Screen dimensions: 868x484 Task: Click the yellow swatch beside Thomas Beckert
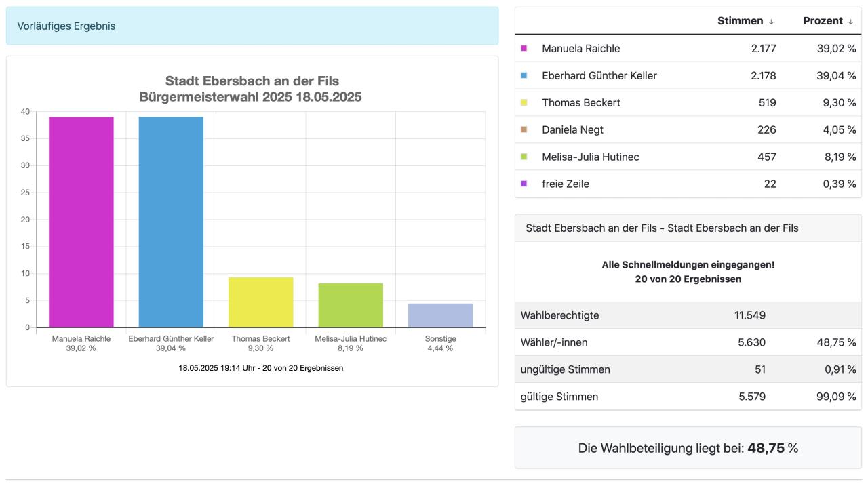tap(524, 102)
